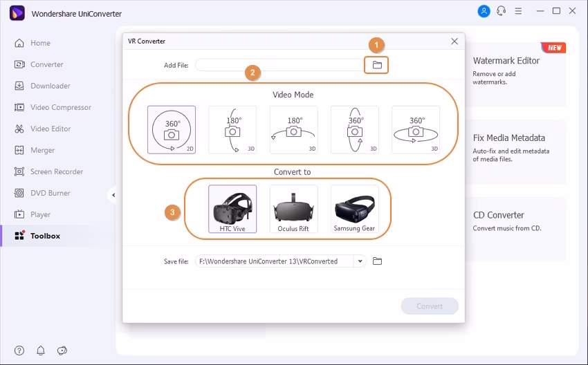Click the Screen Recorder sidebar icon
The width and height of the screenshot is (588, 365).
coord(19,171)
